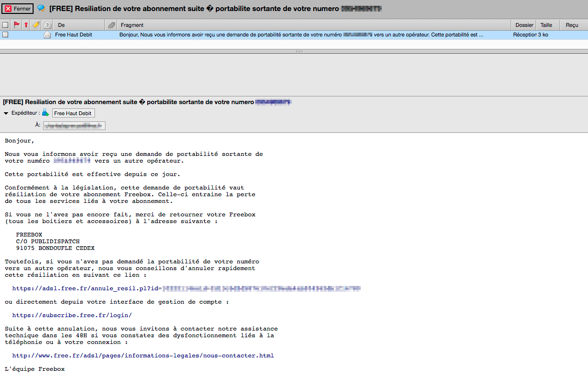Sort the list by the De column
This screenshot has width=588, height=379.
click(x=79, y=25)
